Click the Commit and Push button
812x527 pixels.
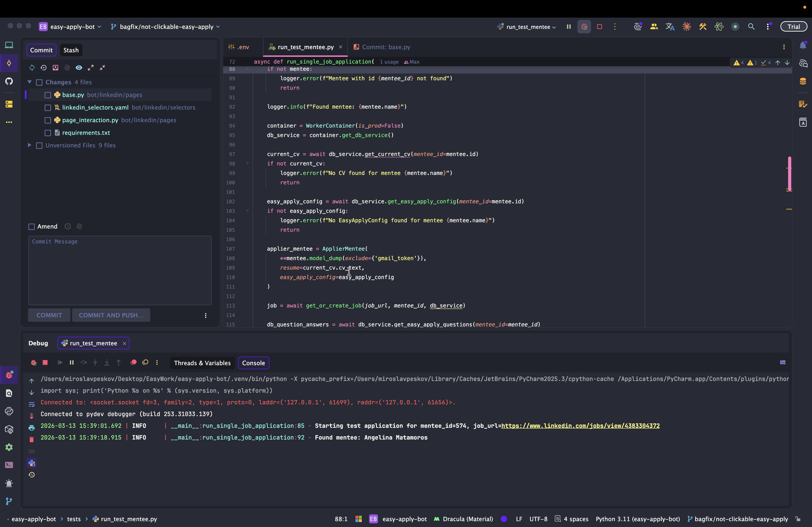coord(111,315)
